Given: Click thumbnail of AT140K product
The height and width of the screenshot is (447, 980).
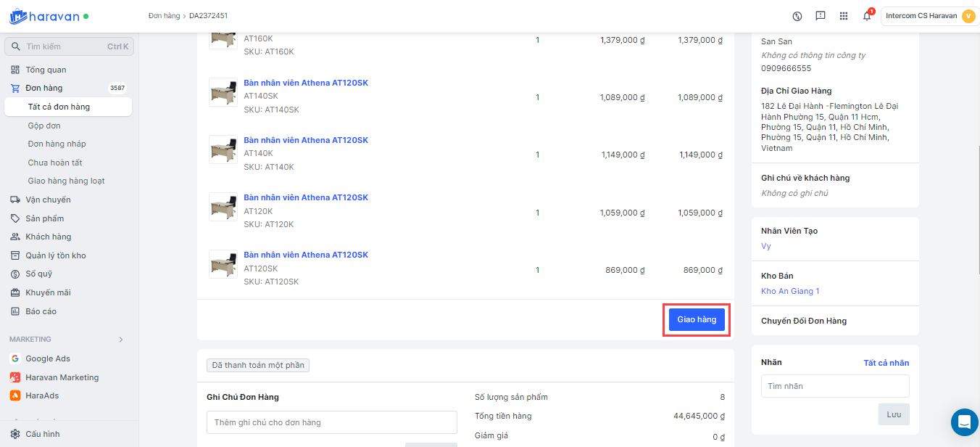Looking at the screenshot, I should coord(223,149).
